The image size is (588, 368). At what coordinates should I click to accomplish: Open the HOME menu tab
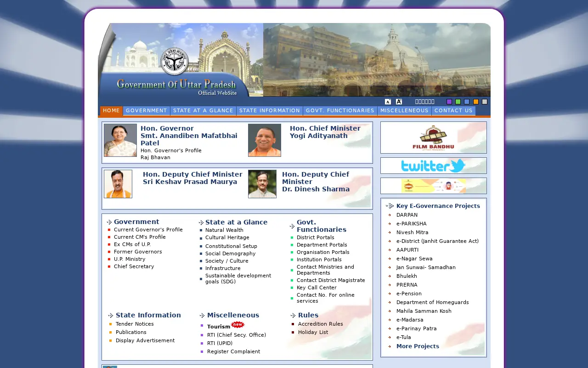[111, 111]
